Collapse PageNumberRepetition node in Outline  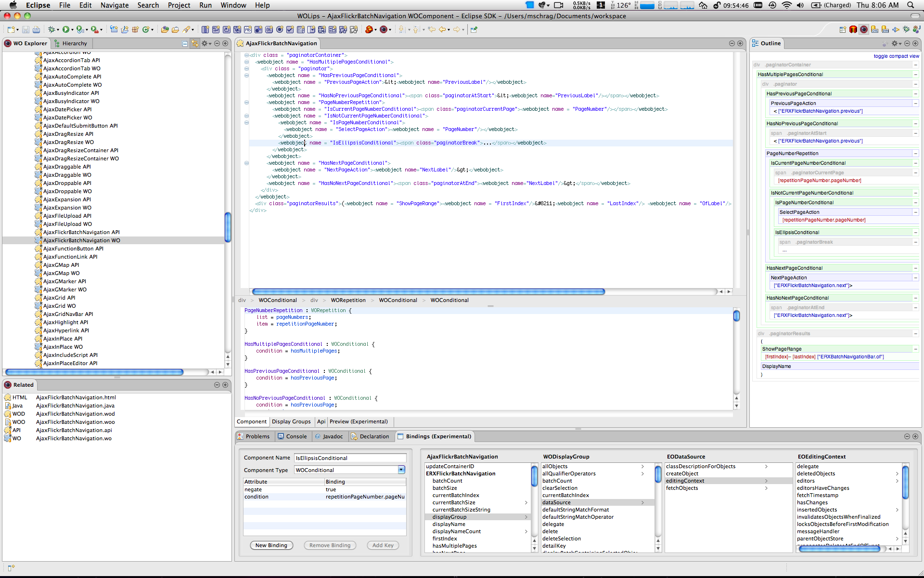916,154
